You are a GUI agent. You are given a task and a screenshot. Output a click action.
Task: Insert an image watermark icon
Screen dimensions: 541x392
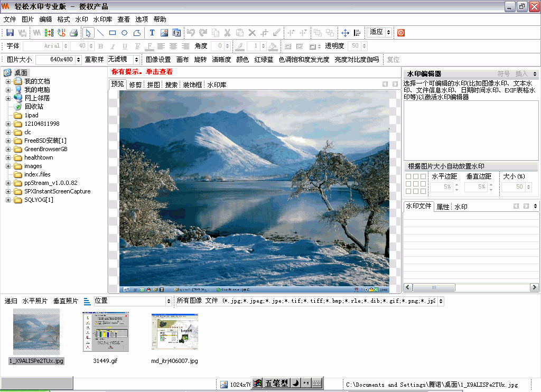click(x=164, y=33)
